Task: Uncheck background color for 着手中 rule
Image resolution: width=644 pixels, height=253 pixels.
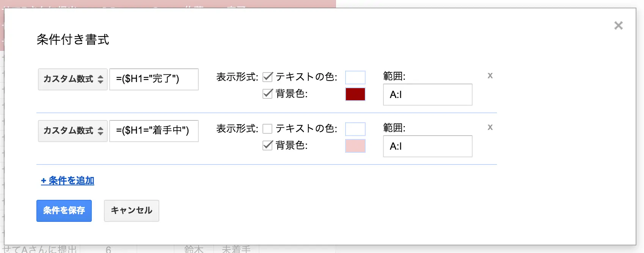Action: pos(268,145)
